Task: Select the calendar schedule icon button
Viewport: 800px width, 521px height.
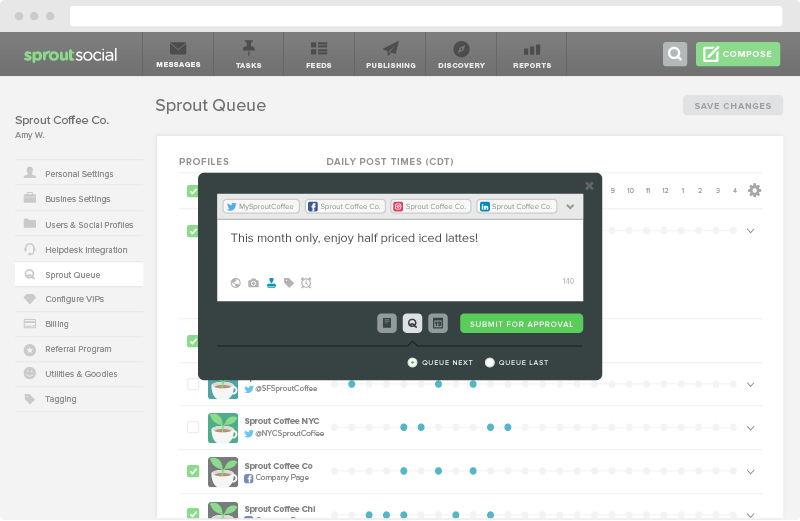Action: pos(438,323)
